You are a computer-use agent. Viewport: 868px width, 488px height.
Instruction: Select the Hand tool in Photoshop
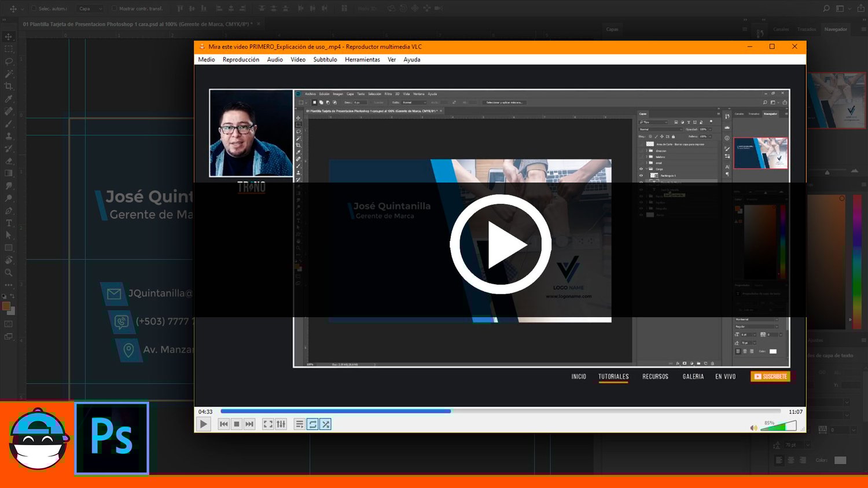tap(9, 260)
